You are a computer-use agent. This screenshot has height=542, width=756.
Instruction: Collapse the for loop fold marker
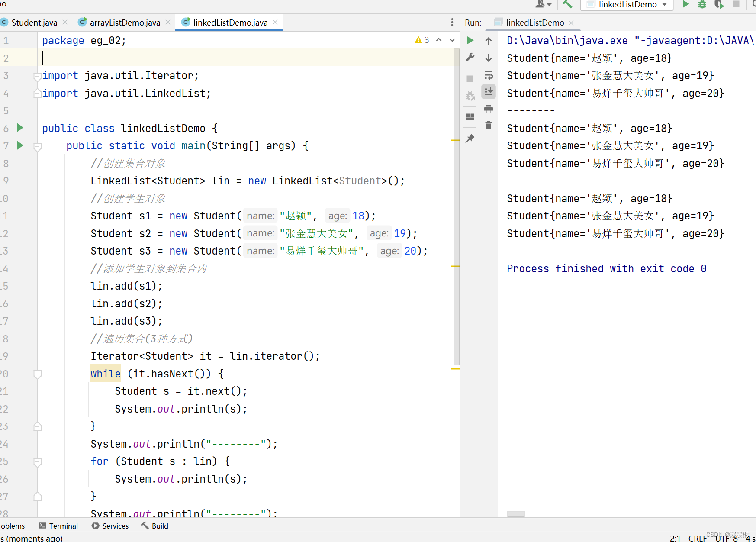(37, 462)
